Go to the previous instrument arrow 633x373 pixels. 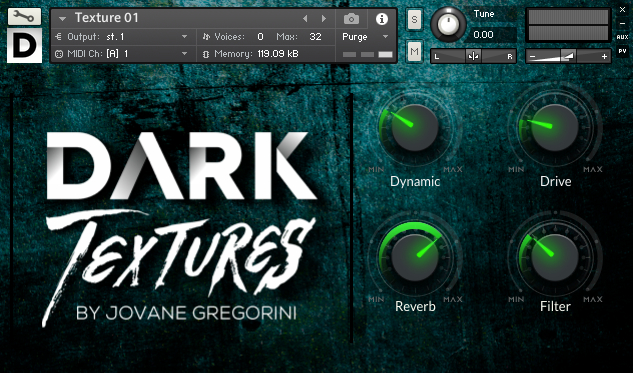point(305,19)
